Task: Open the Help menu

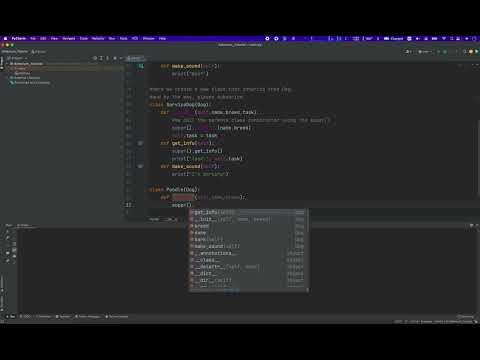Action: pyautogui.click(x=162, y=39)
